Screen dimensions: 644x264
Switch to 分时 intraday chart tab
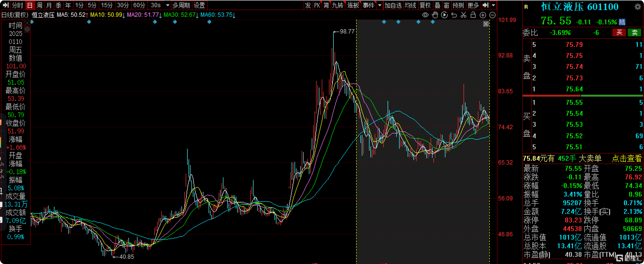pyautogui.click(x=17, y=5)
